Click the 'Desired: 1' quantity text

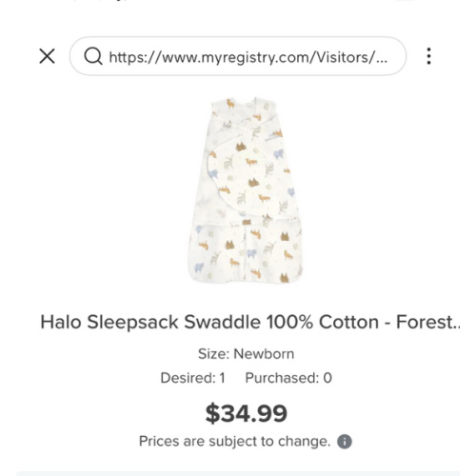click(192, 378)
